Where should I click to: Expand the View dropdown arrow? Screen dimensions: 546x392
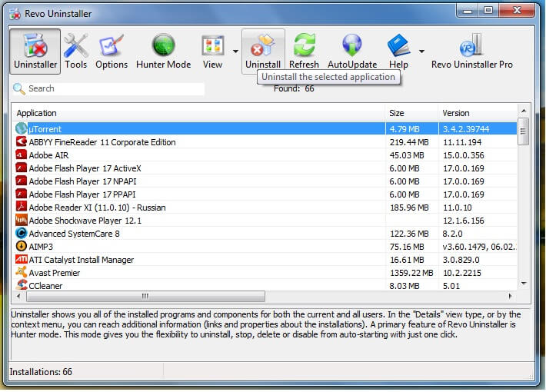click(236, 51)
